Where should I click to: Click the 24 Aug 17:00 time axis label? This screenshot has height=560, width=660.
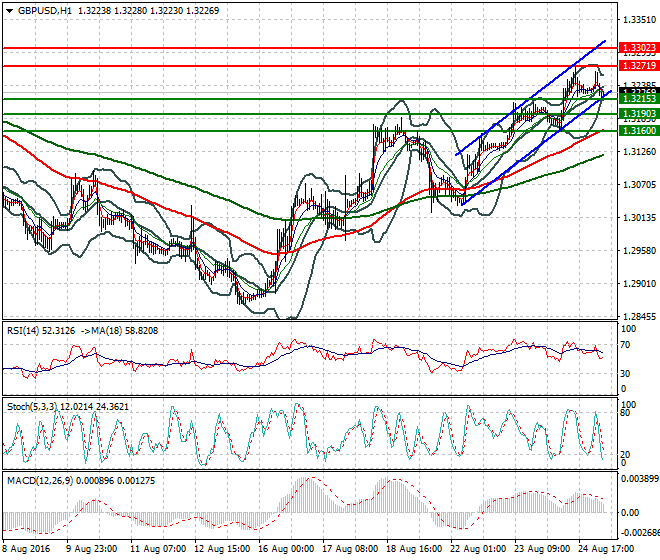click(x=606, y=549)
